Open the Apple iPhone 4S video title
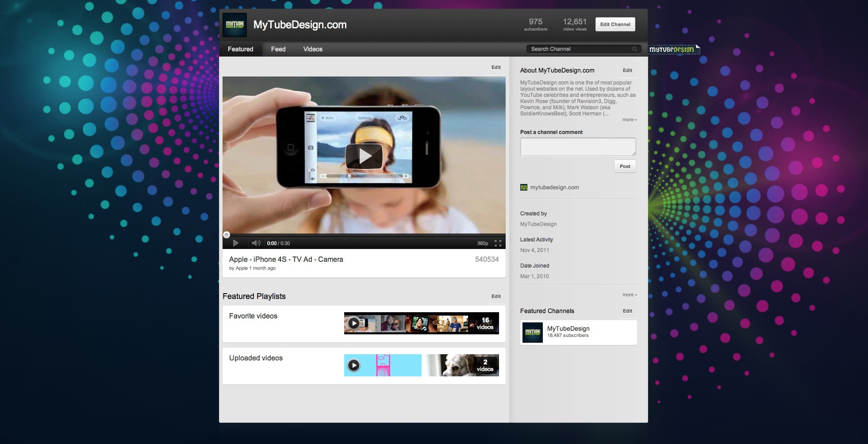 286,260
